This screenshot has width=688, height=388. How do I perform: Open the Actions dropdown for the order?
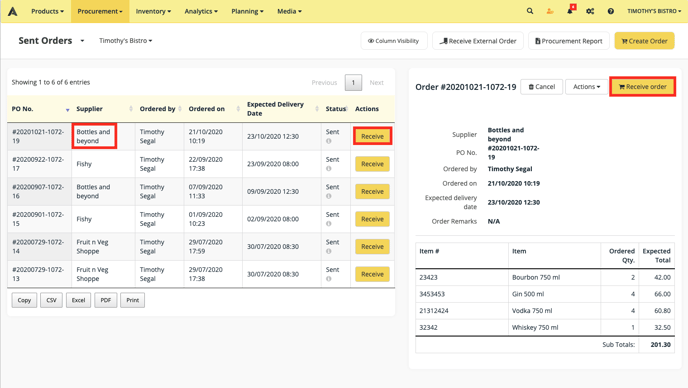586,87
